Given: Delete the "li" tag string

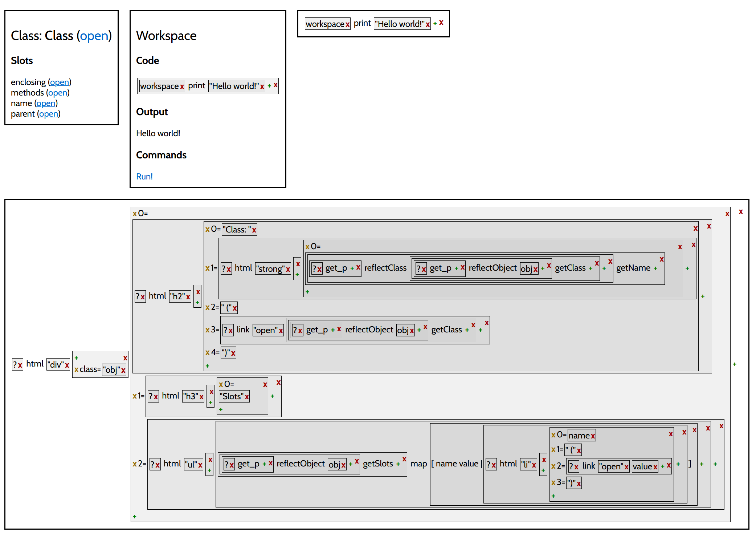Looking at the screenshot, I should [x=534, y=465].
